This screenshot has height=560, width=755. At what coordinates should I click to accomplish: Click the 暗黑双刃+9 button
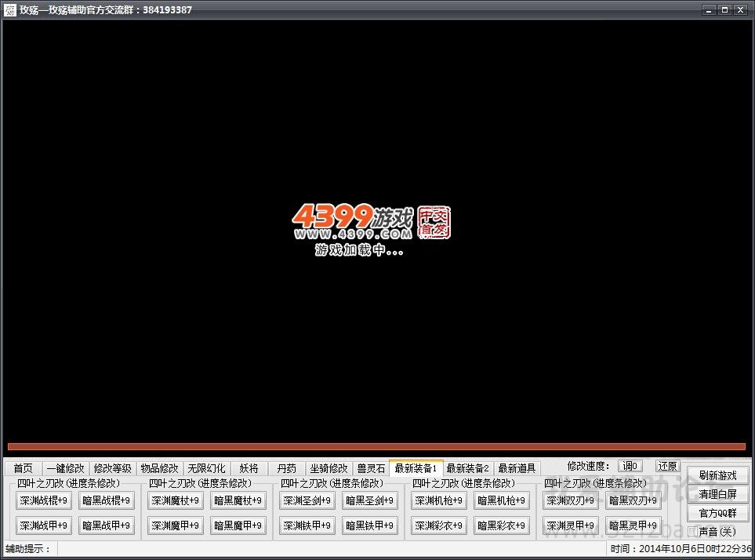coord(633,500)
